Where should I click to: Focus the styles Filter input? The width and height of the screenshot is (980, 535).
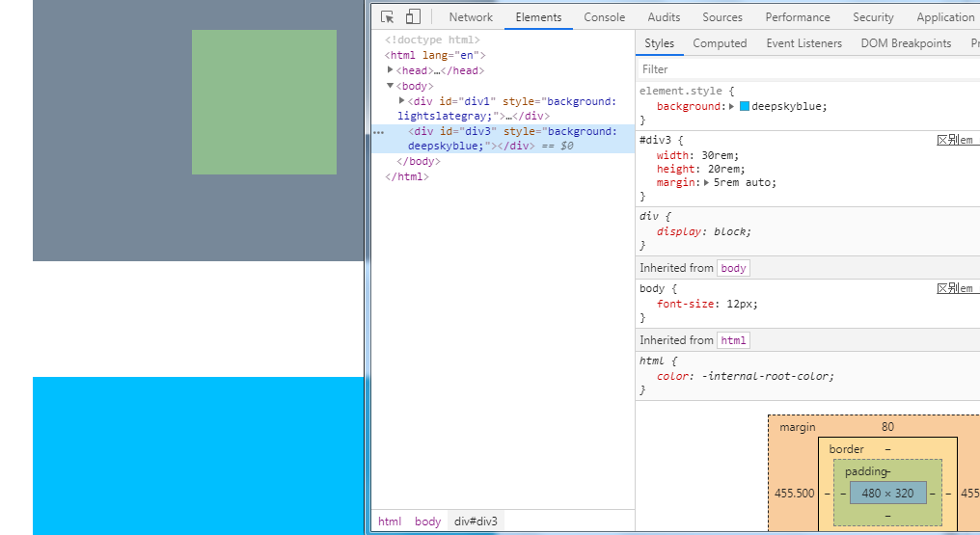point(807,69)
